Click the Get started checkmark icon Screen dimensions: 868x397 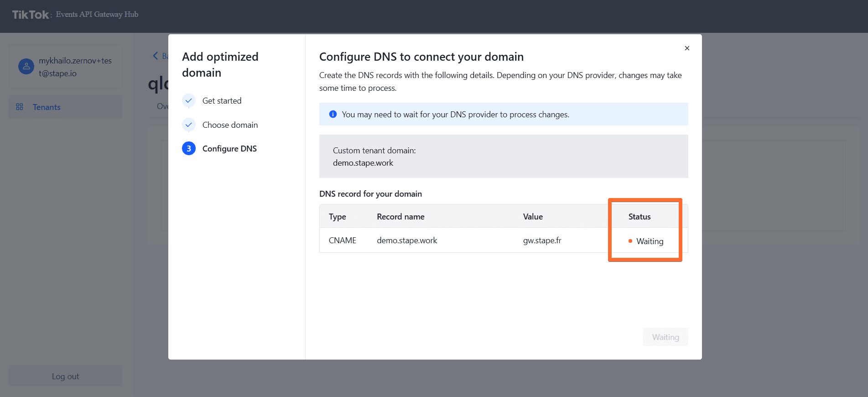(189, 100)
